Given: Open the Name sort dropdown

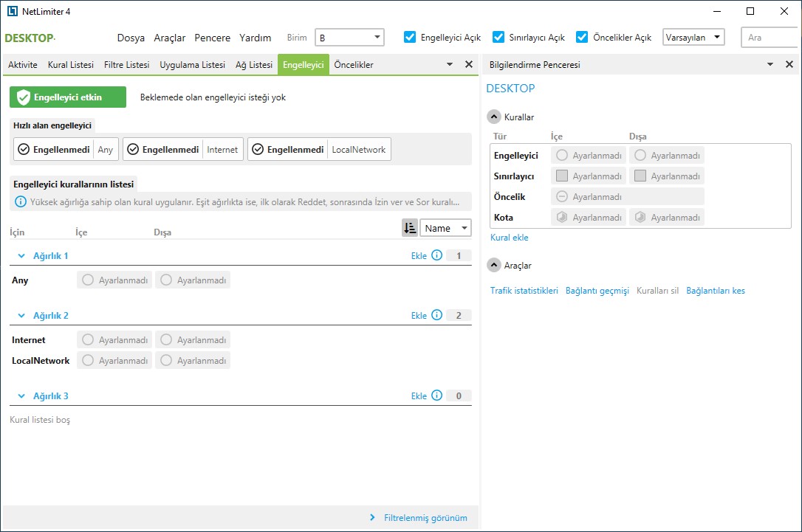Looking at the screenshot, I should (445, 228).
